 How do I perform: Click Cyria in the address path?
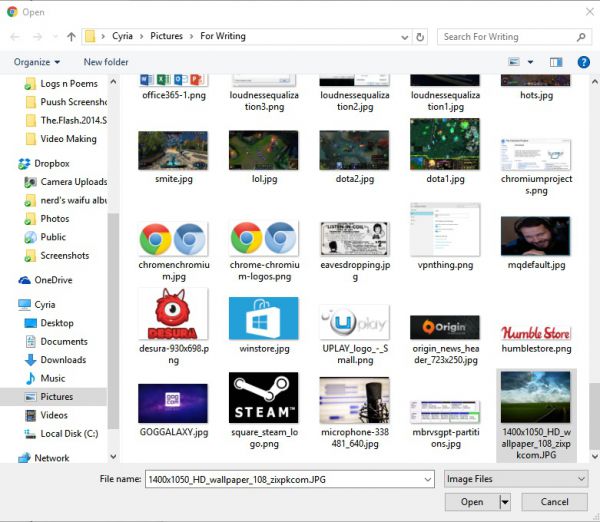pos(122,36)
